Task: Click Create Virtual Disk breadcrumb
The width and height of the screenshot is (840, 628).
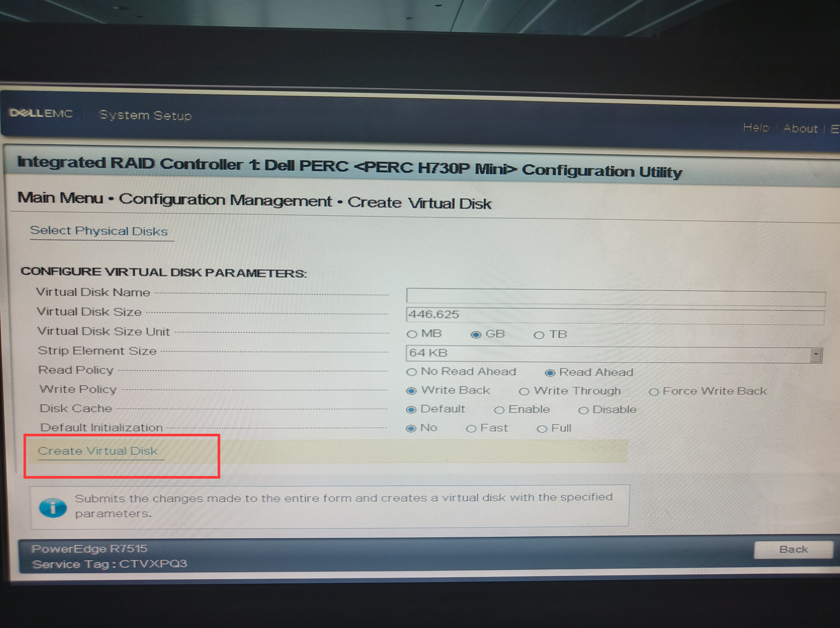Action: coord(419,203)
